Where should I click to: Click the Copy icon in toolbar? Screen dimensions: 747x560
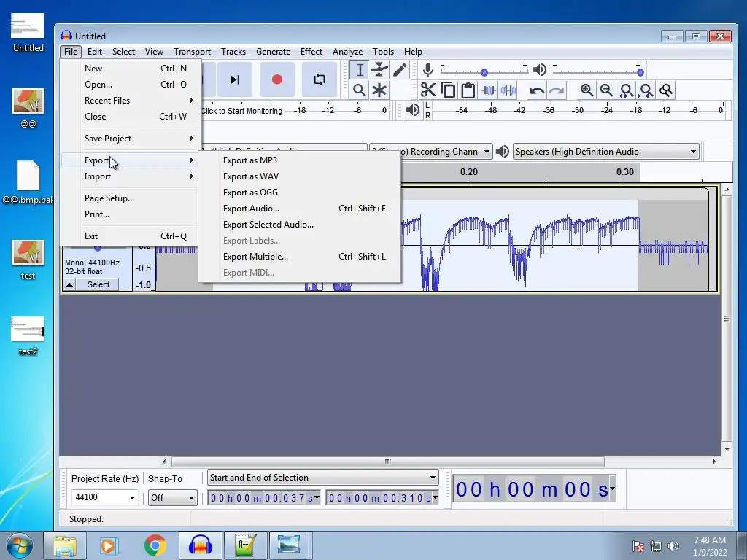[448, 90]
